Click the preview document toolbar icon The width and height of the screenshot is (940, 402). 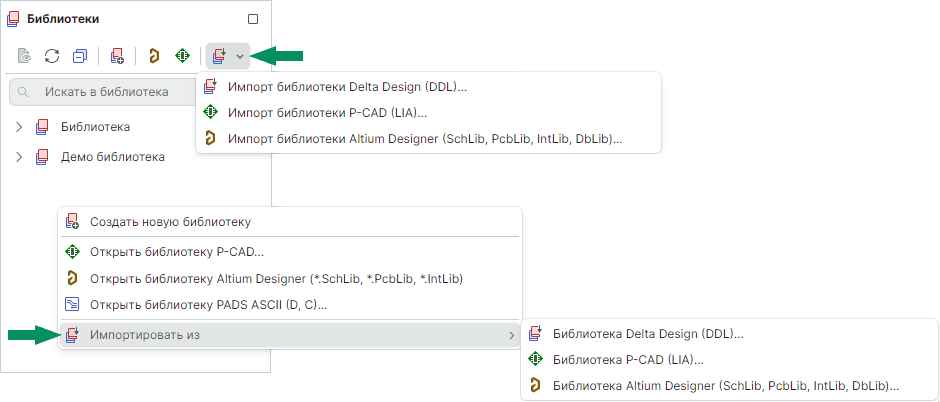(x=25, y=56)
